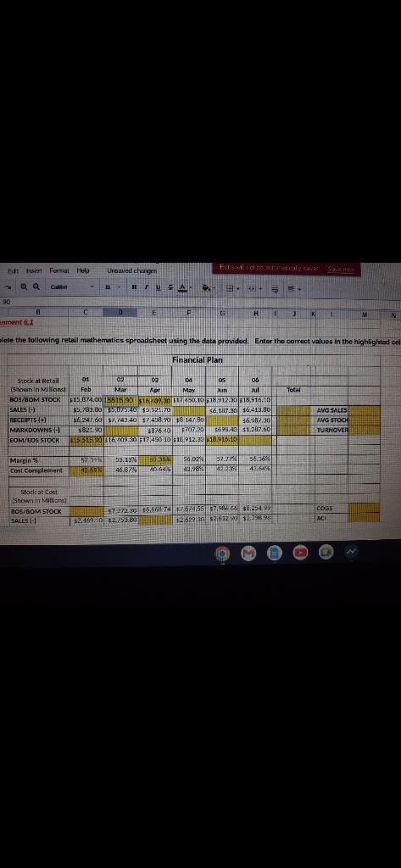Click the $6,187.30 Jun sales cell
Image resolution: width=401 pixels, height=868 pixels.
[x=221, y=410]
